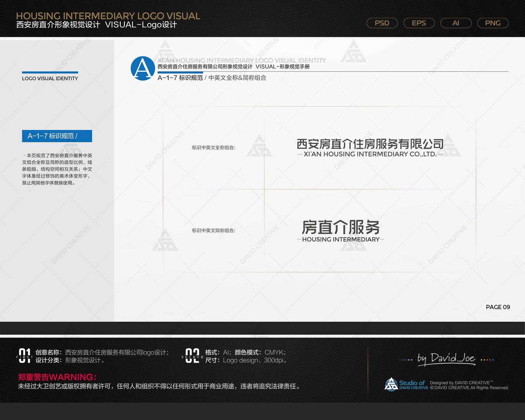525x420 pixels.
Task: Click the 创意名称 line in footer
Action: (x=102, y=352)
